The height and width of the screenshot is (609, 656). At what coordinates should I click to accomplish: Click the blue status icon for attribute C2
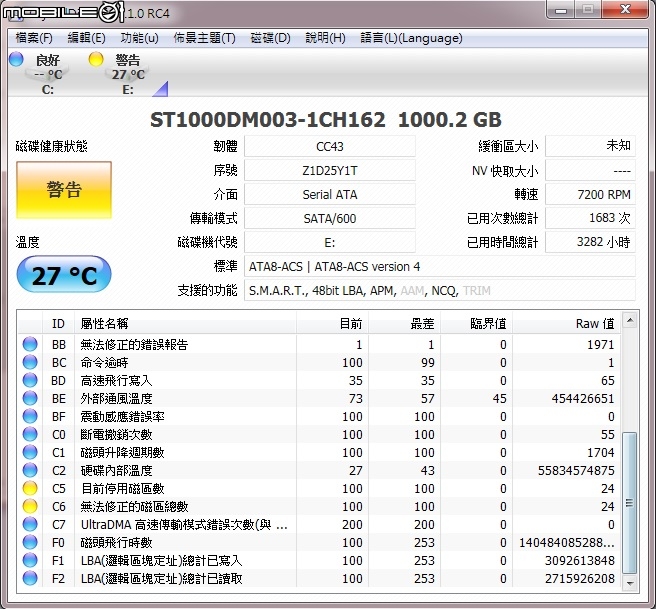click(x=30, y=470)
